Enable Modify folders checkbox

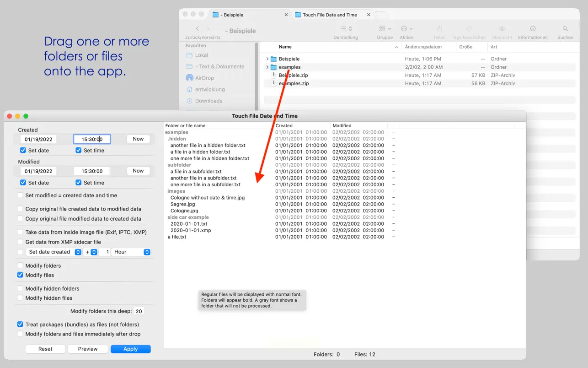[x=20, y=265]
